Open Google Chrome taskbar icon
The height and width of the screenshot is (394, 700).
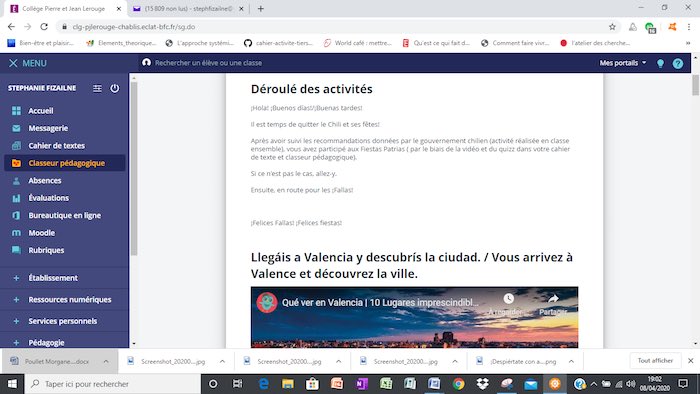click(x=458, y=384)
